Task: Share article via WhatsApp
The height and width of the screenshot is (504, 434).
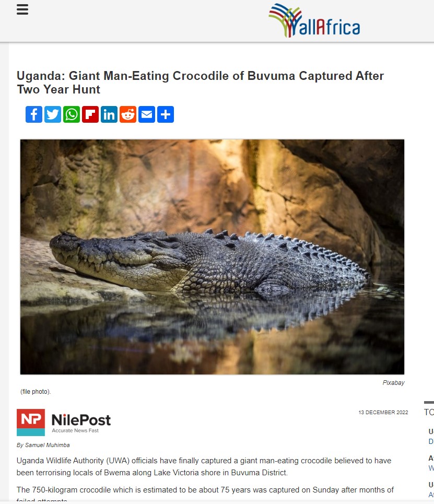Action: pos(72,114)
